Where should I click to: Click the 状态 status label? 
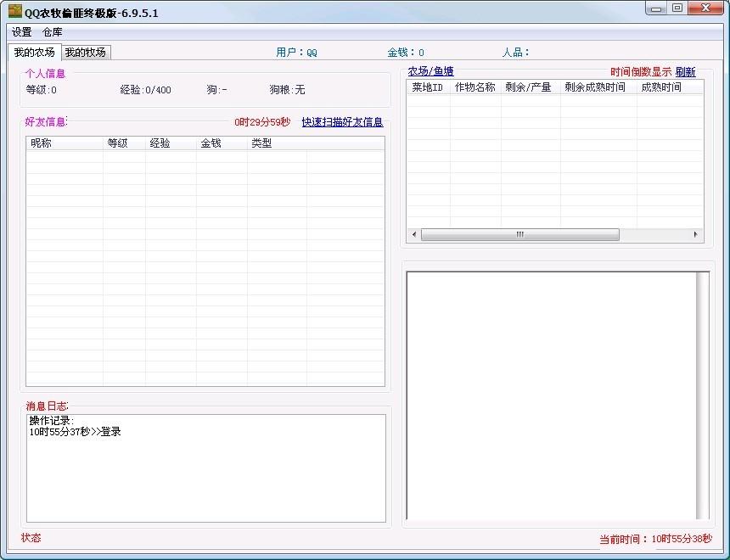tap(31, 538)
